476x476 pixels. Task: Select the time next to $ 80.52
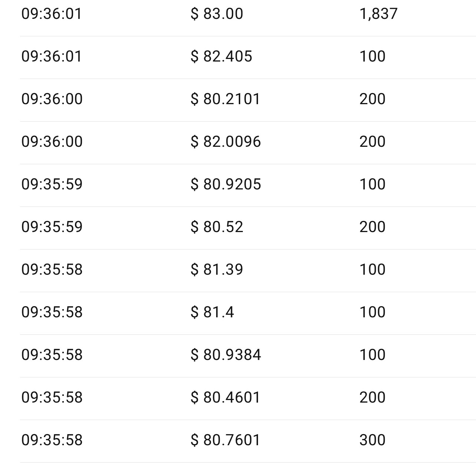point(52,227)
